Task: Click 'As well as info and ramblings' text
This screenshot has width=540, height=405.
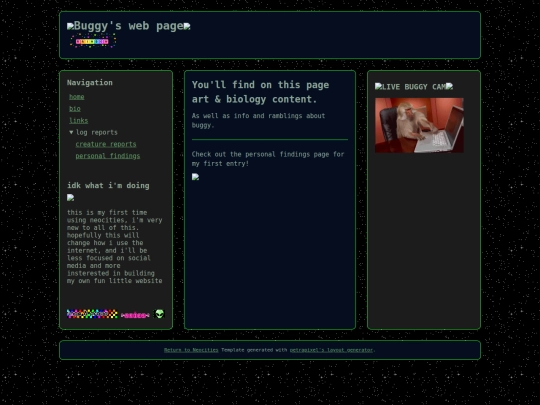Action: (x=258, y=120)
